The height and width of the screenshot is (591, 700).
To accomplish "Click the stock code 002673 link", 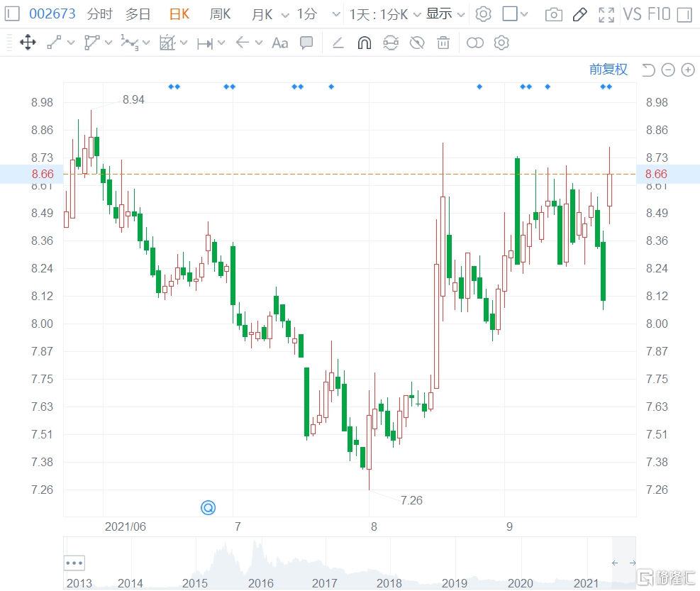I will [52, 14].
